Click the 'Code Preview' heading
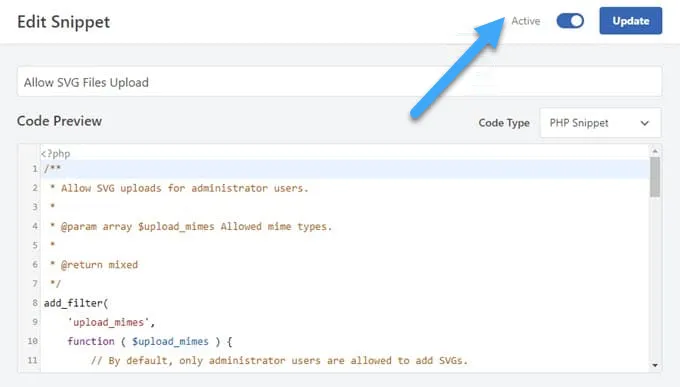The width and height of the screenshot is (680, 387). (x=59, y=121)
